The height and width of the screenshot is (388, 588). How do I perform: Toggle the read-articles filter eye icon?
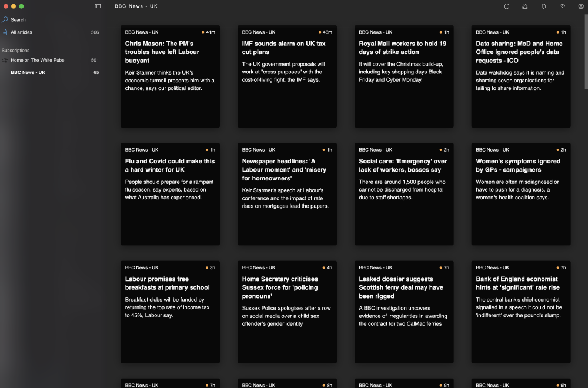coord(563,6)
